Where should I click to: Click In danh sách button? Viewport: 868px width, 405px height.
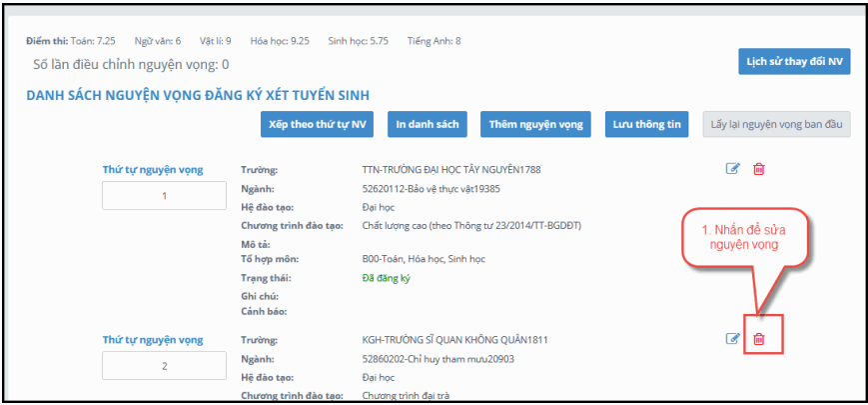428,124
